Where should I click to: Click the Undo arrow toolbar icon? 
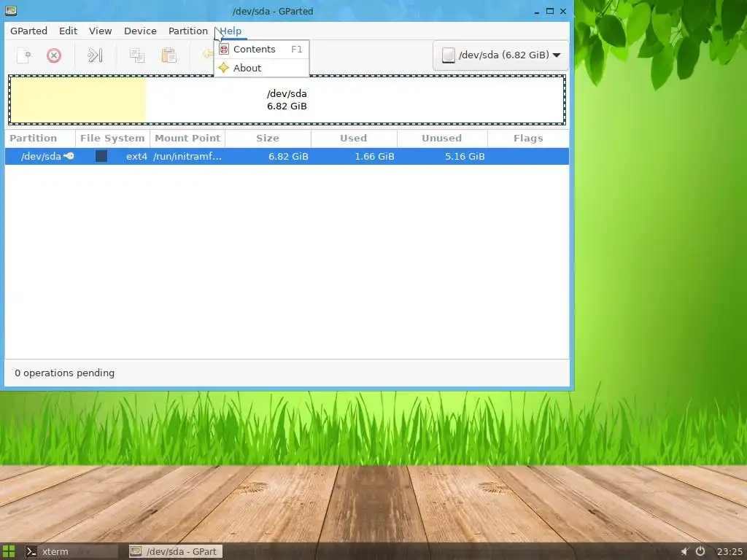pos(208,54)
